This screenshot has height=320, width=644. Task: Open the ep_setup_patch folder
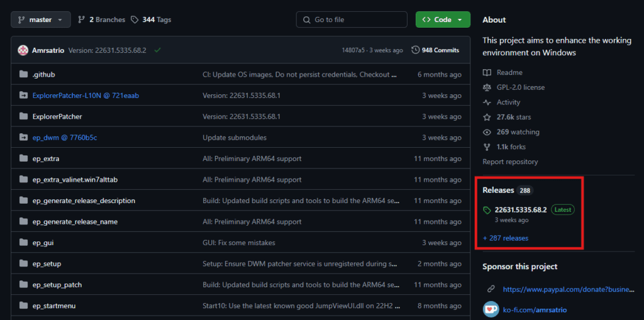click(57, 285)
